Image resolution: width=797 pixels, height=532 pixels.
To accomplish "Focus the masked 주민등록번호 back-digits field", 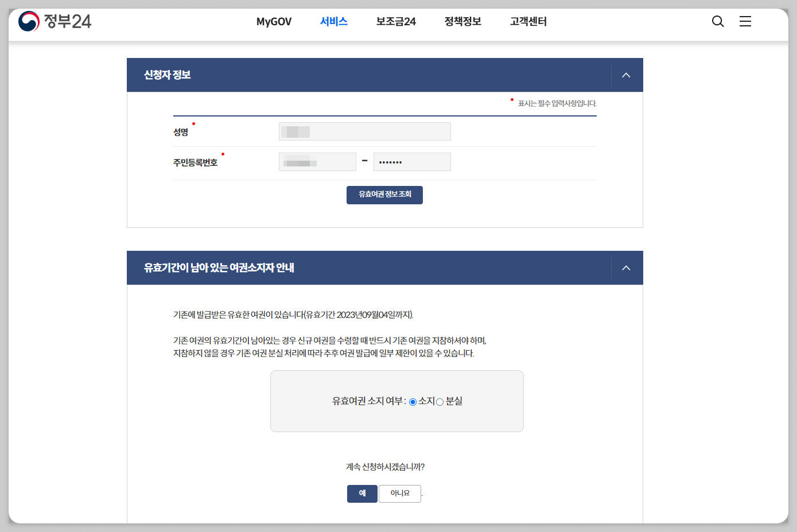I will click(x=412, y=162).
